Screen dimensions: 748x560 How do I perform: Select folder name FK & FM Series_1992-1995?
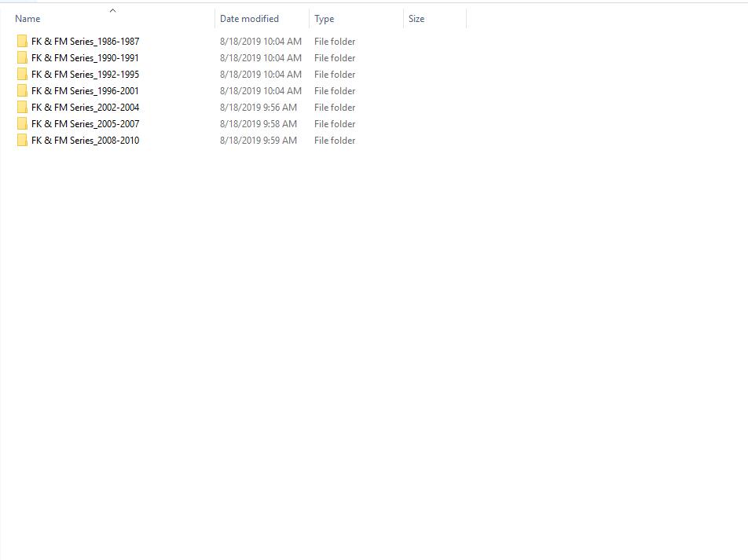tap(86, 75)
